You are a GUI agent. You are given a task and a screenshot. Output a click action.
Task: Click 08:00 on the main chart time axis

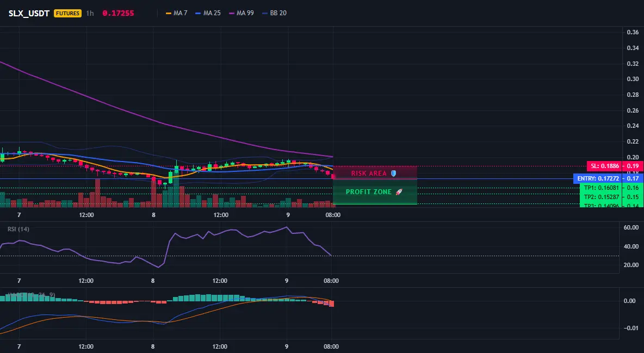point(333,215)
